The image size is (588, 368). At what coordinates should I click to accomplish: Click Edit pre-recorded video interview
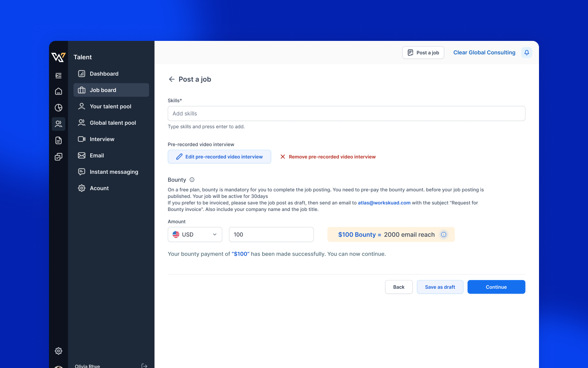tap(219, 157)
